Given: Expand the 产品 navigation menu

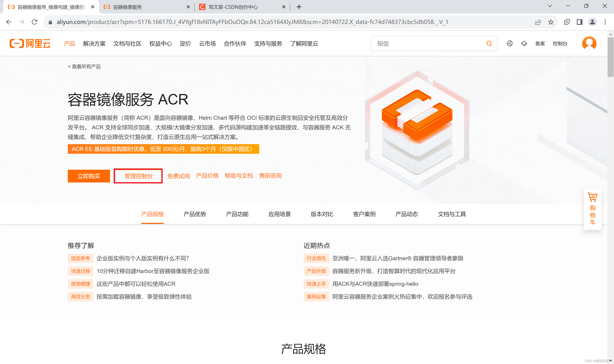Looking at the screenshot, I should click(69, 44).
